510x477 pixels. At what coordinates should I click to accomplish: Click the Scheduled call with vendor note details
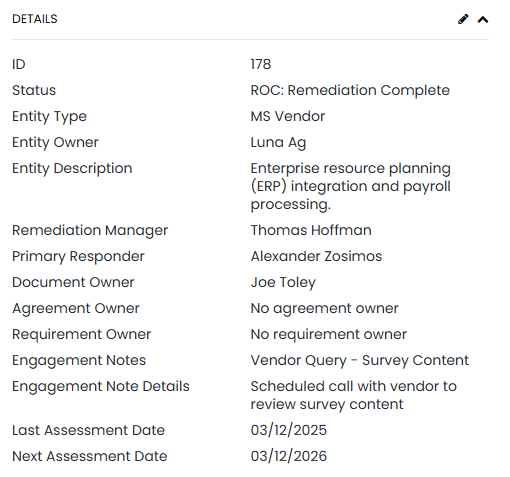tap(354, 395)
